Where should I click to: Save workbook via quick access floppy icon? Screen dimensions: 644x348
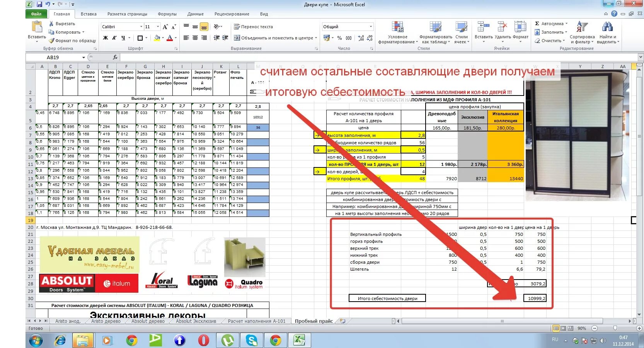tap(39, 4)
